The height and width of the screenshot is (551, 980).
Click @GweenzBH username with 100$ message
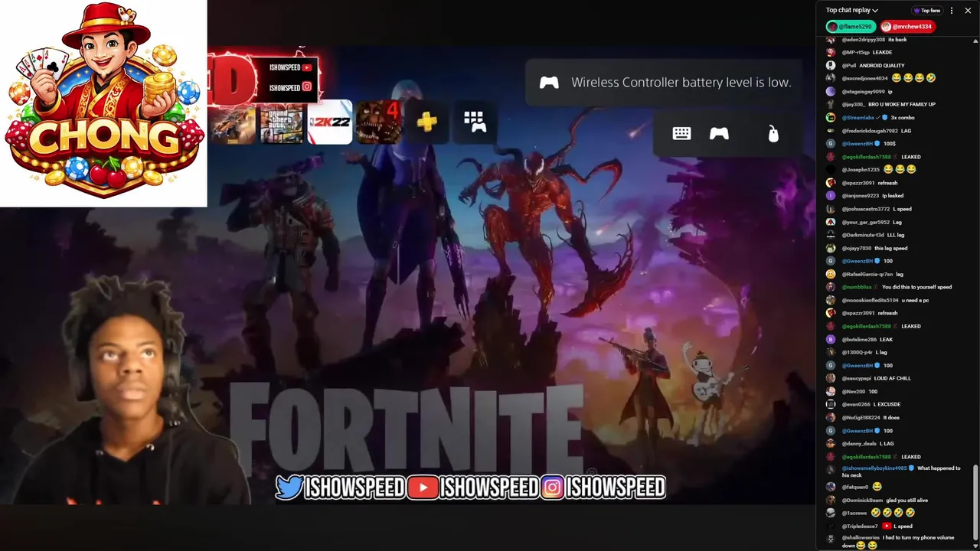tap(857, 144)
